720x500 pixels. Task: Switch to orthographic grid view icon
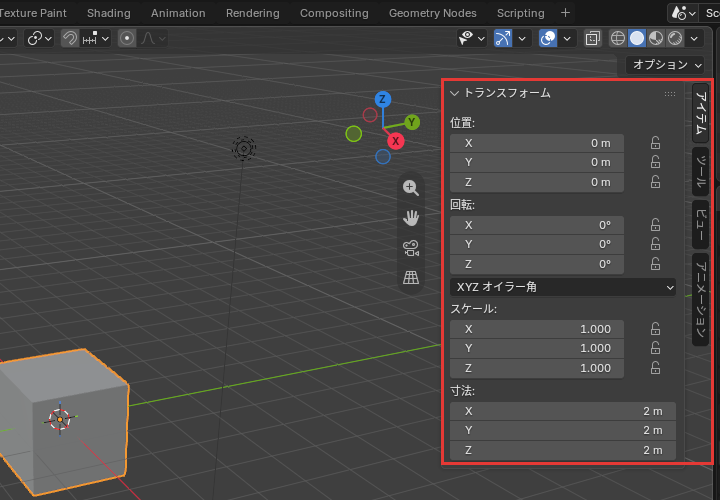411,277
